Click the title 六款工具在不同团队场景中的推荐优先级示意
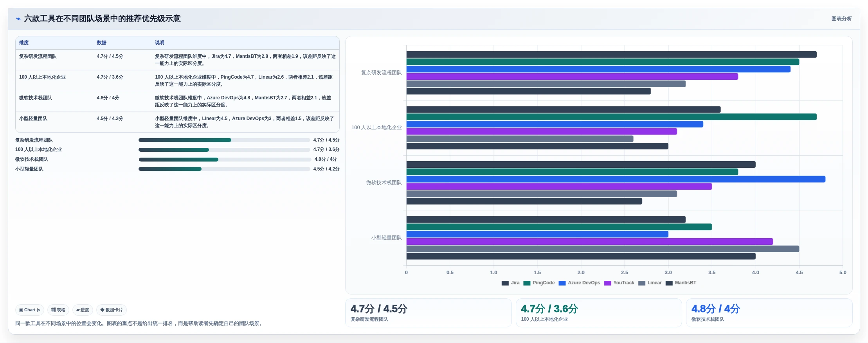This screenshot has width=868, height=343. click(x=102, y=19)
